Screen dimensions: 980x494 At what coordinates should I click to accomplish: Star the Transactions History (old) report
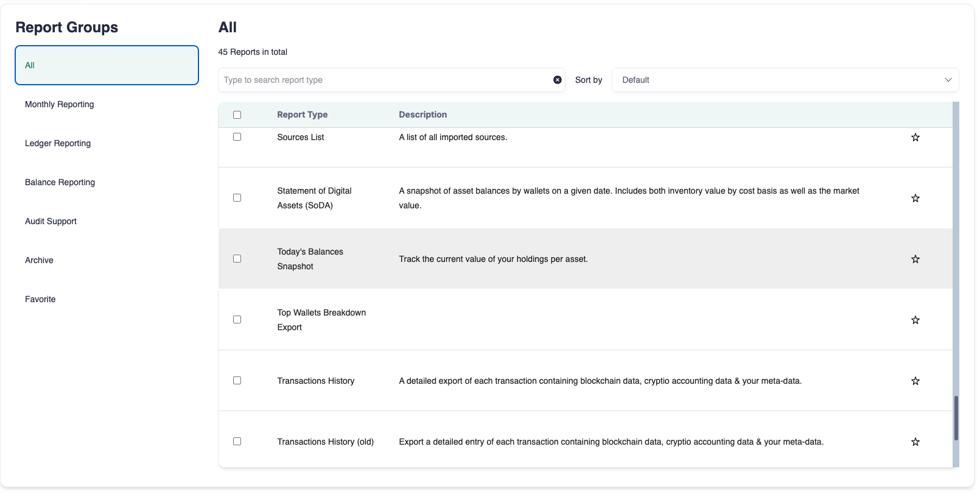(x=915, y=442)
